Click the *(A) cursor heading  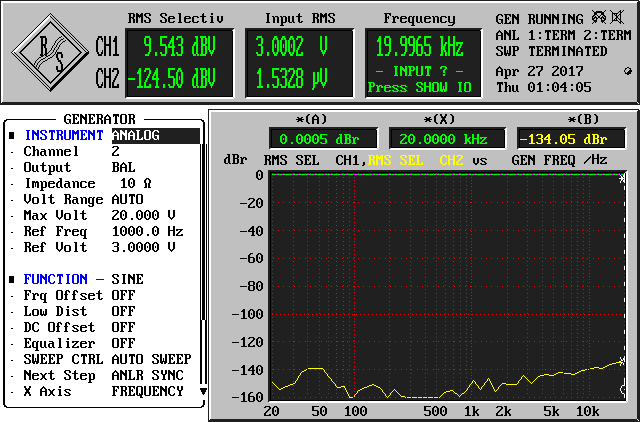click(x=311, y=119)
